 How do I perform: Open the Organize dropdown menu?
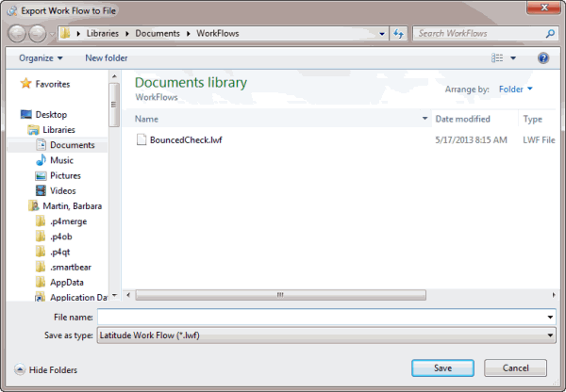pyautogui.click(x=41, y=58)
